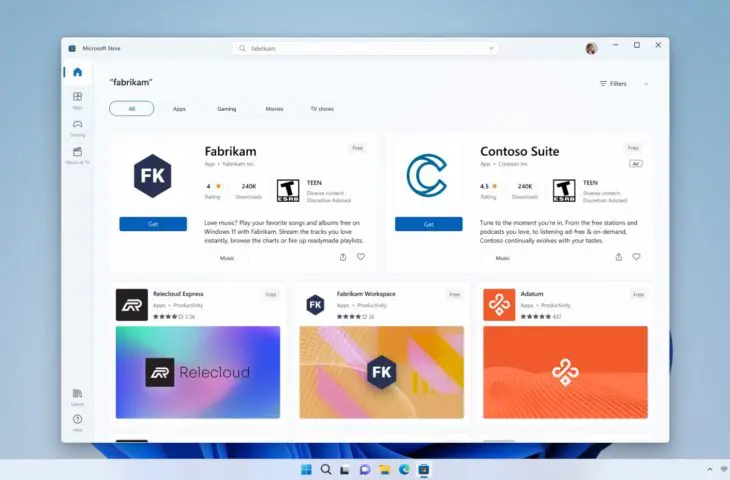Share the Fabrikam app
This screenshot has height=480, width=730.
click(343, 257)
